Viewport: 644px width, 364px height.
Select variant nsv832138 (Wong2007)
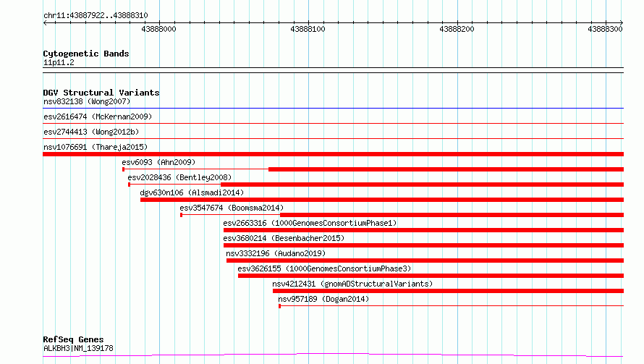[x=87, y=101]
